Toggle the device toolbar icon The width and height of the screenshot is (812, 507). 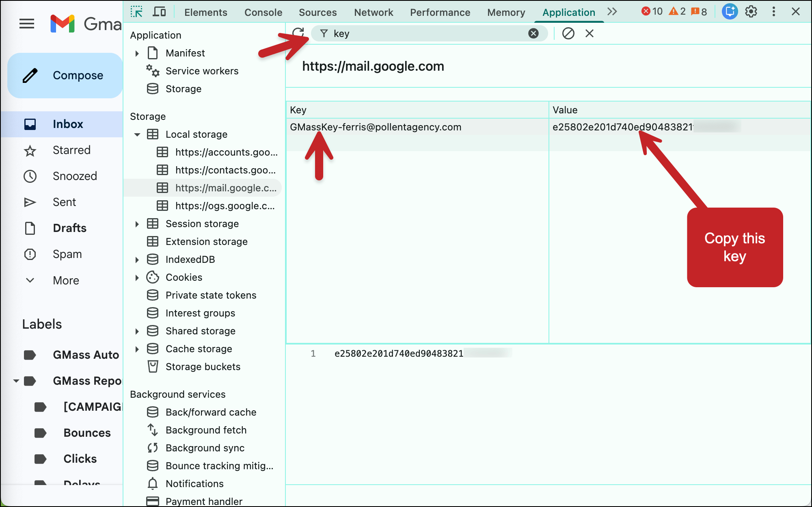point(159,12)
